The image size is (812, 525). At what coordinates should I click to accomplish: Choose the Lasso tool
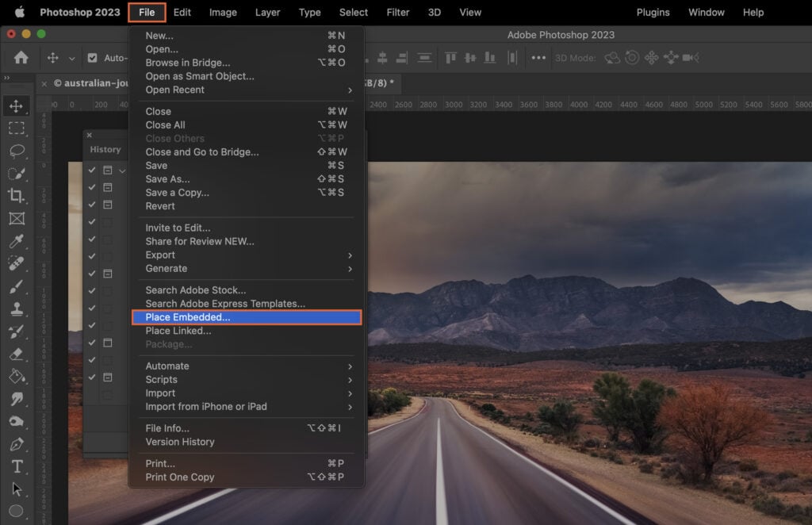click(x=17, y=151)
